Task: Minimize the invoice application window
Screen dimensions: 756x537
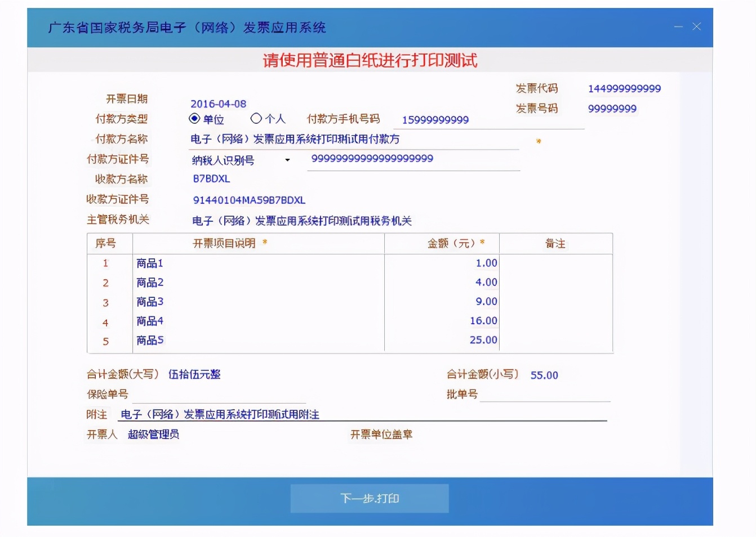Action: click(x=679, y=26)
